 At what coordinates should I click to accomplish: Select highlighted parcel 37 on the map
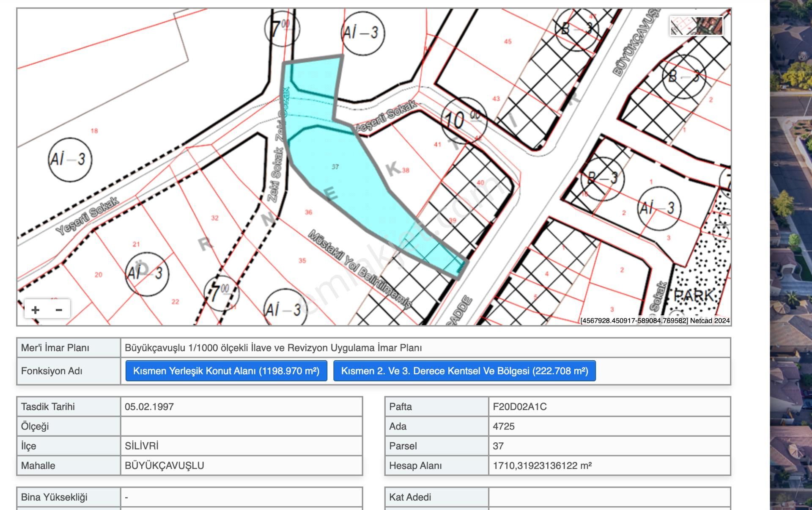point(335,167)
